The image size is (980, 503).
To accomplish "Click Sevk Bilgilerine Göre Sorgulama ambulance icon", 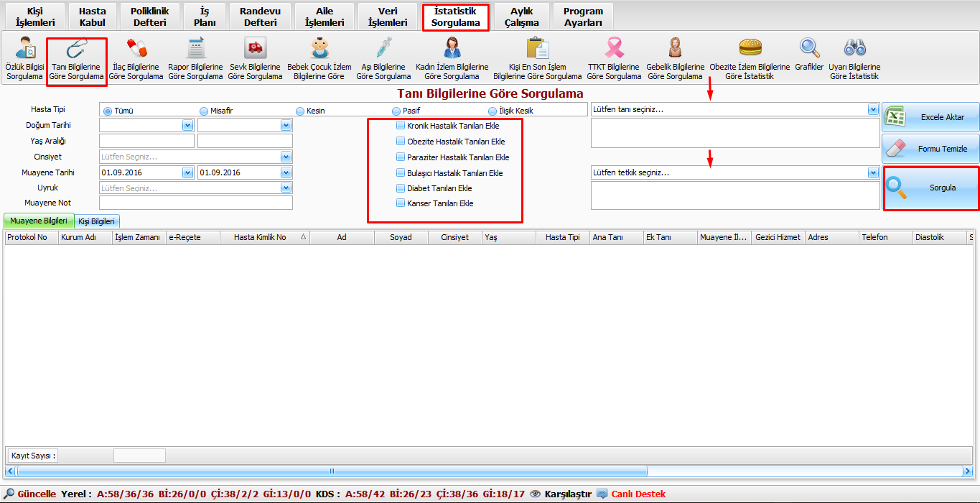I will tap(255, 49).
